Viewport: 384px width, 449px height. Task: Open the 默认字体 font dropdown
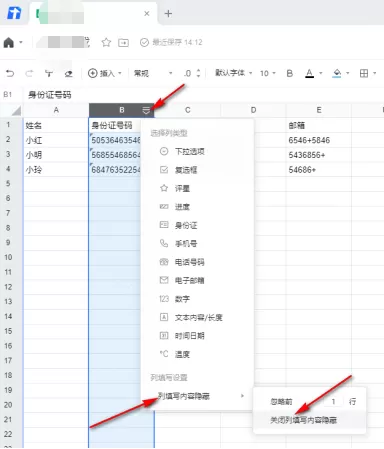click(x=233, y=73)
